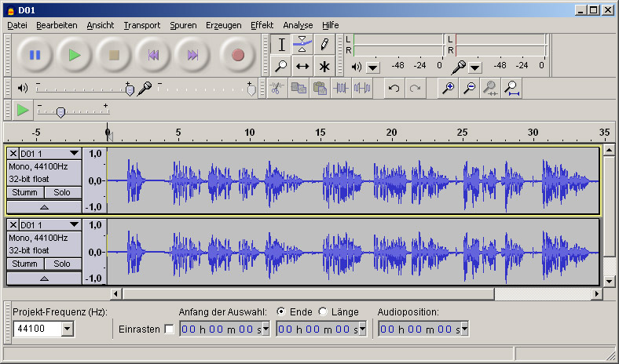
Task: Click the Fit Project zoom icon
Action: 511,88
